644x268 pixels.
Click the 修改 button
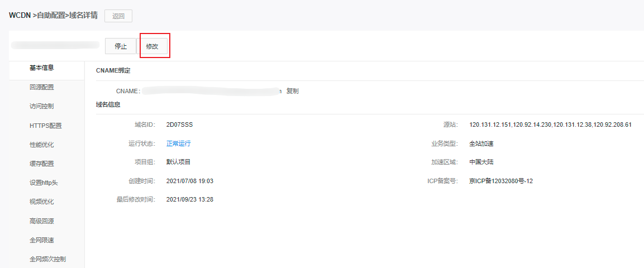[152, 46]
